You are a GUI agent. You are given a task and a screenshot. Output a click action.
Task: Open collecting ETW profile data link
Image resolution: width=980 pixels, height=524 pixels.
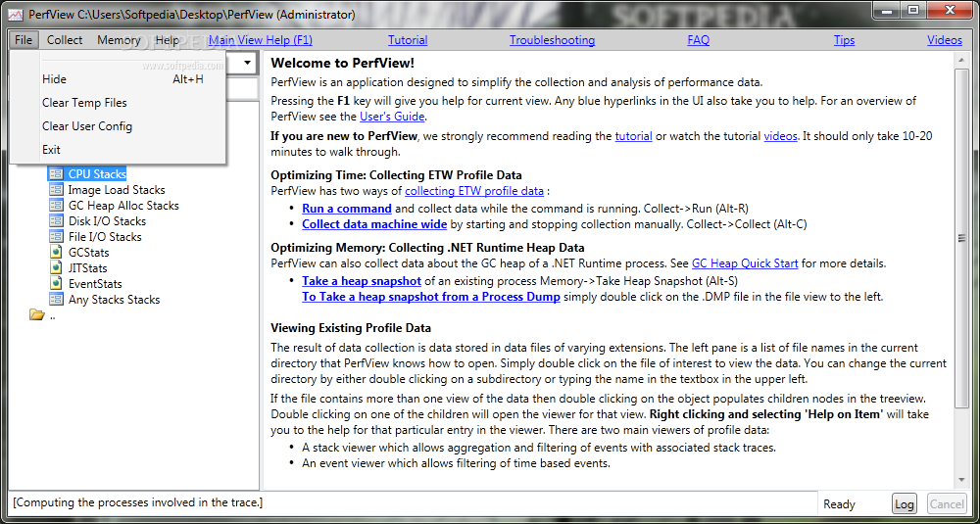pos(474,191)
